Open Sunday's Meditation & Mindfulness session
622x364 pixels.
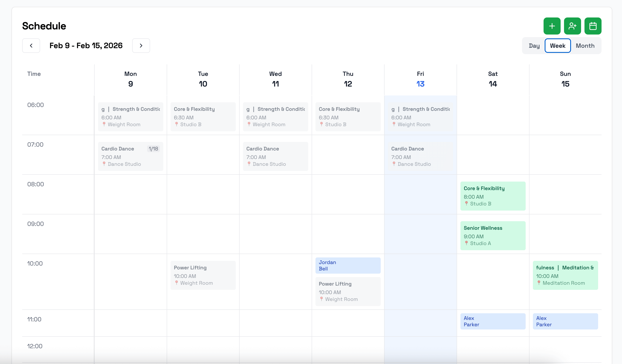coord(566,275)
